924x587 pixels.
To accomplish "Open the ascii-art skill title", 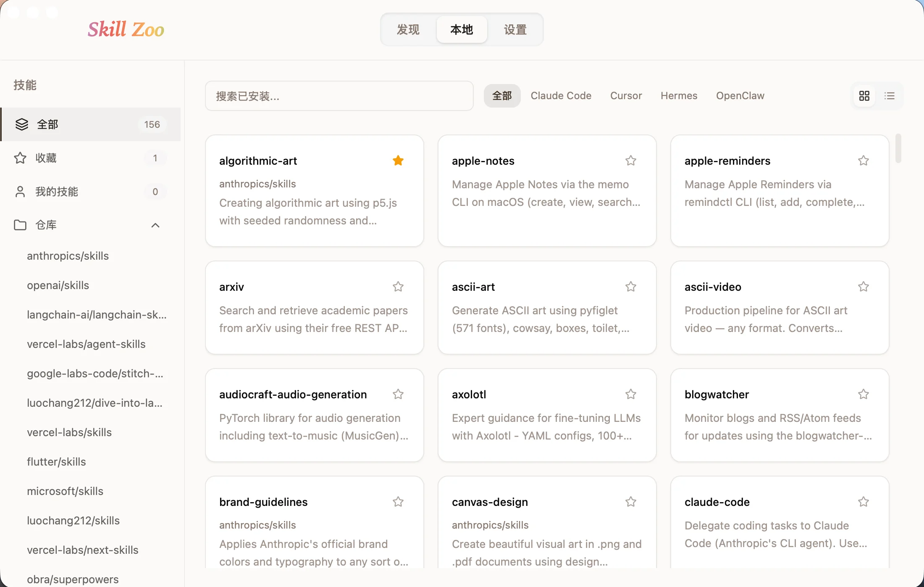I will click(473, 287).
